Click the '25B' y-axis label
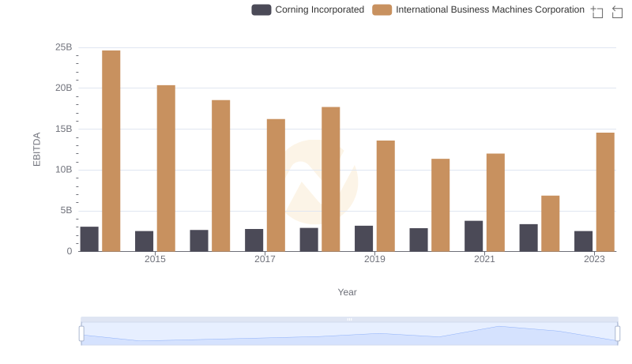The height and width of the screenshot is (364, 632). click(64, 47)
